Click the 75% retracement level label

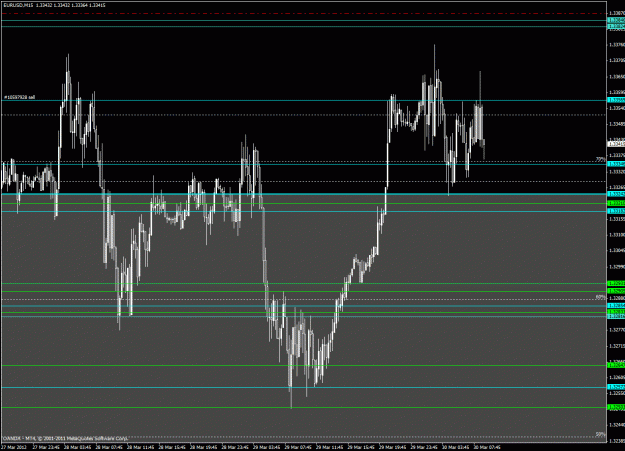pos(600,159)
